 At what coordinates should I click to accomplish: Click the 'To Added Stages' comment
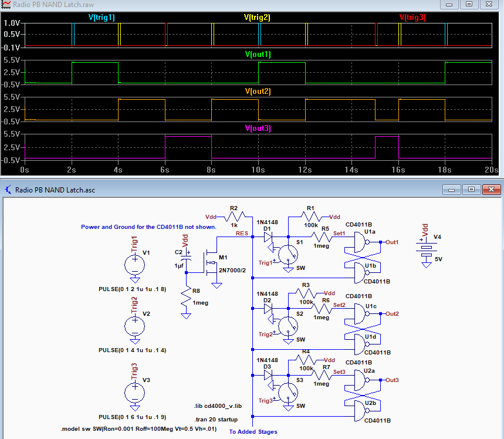pos(253,431)
